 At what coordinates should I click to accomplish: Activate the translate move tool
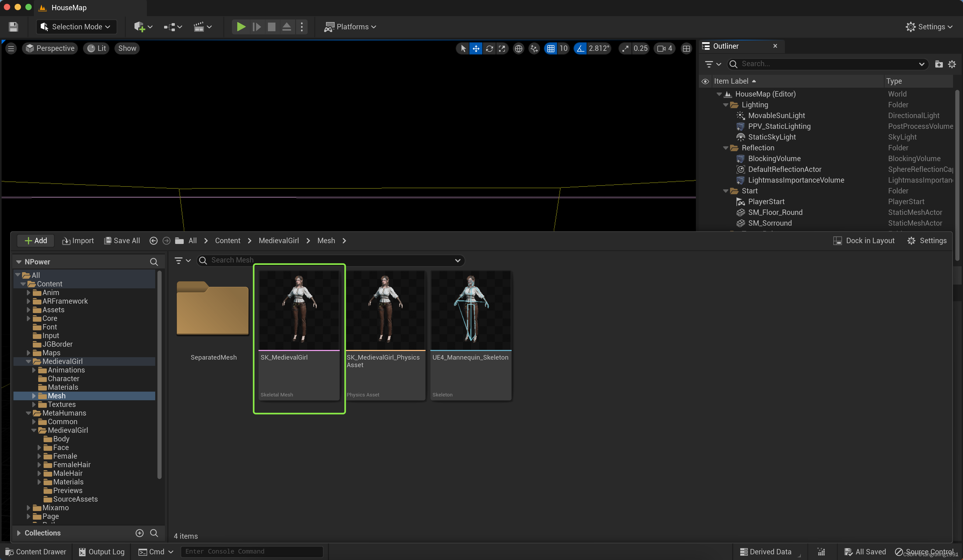pyautogui.click(x=476, y=48)
